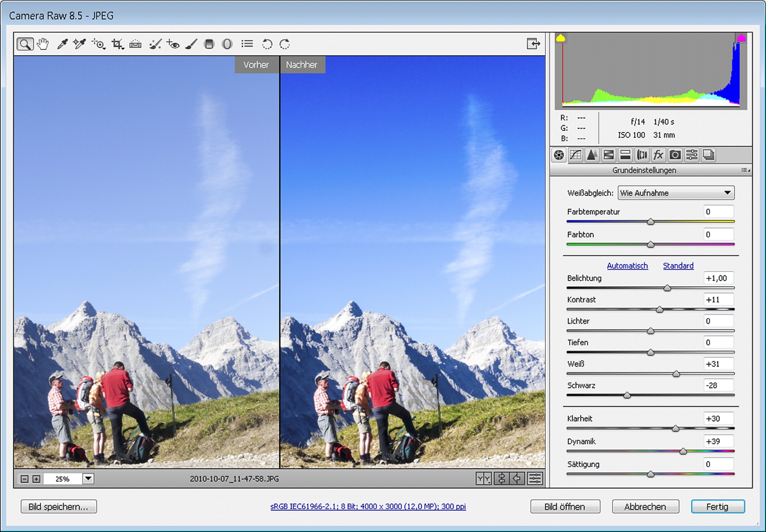
Task: Zoom in with the plus button
Action: (36, 479)
